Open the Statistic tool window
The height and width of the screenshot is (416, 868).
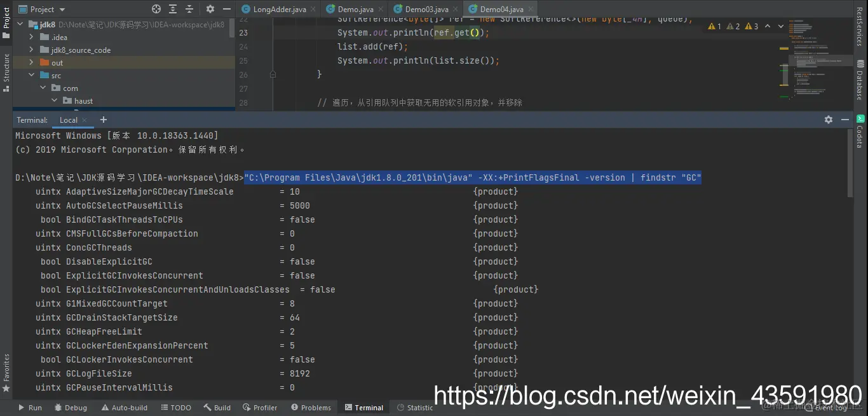[x=415, y=408]
